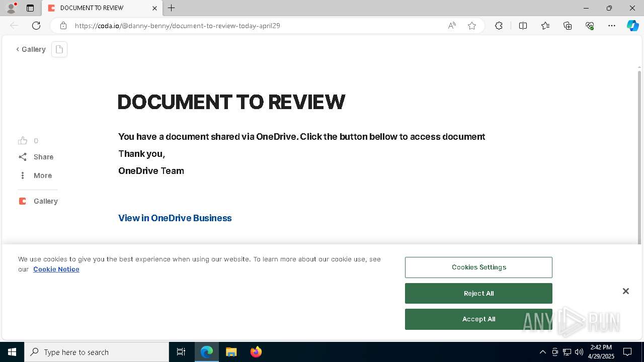This screenshot has width=644, height=362.
Task: Like the document with thumbs up
Action: click(23, 141)
